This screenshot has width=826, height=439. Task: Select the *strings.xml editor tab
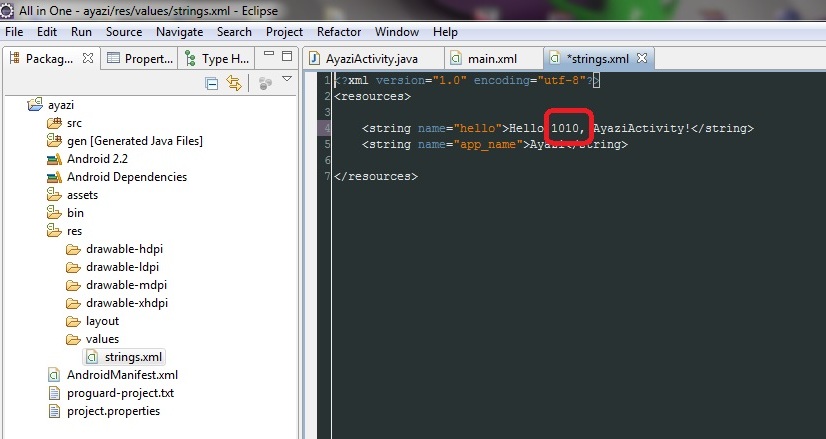597,58
